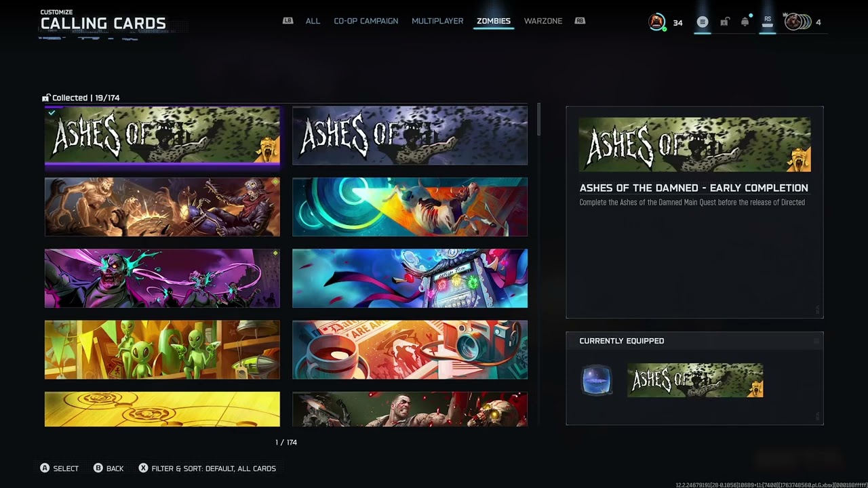Switch to the WARZONE tab
This screenshot has width=868, height=488.
pos(543,21)
